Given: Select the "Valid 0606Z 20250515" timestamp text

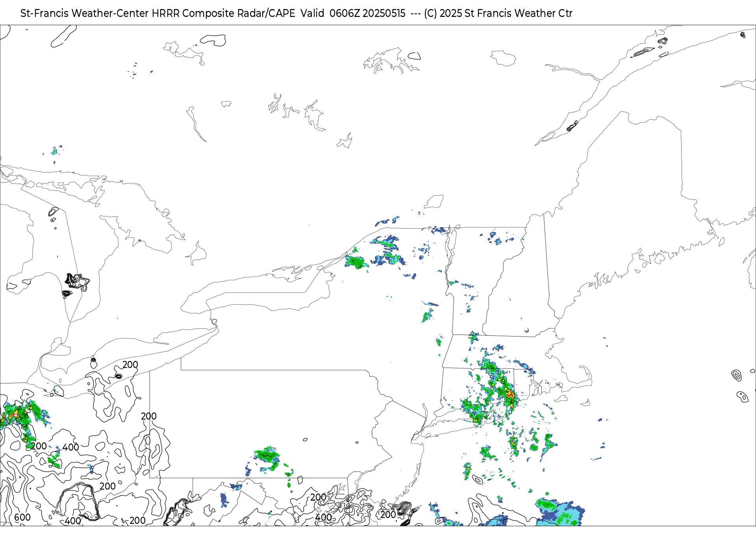Looking at the screenshot, I should (353, 13).
